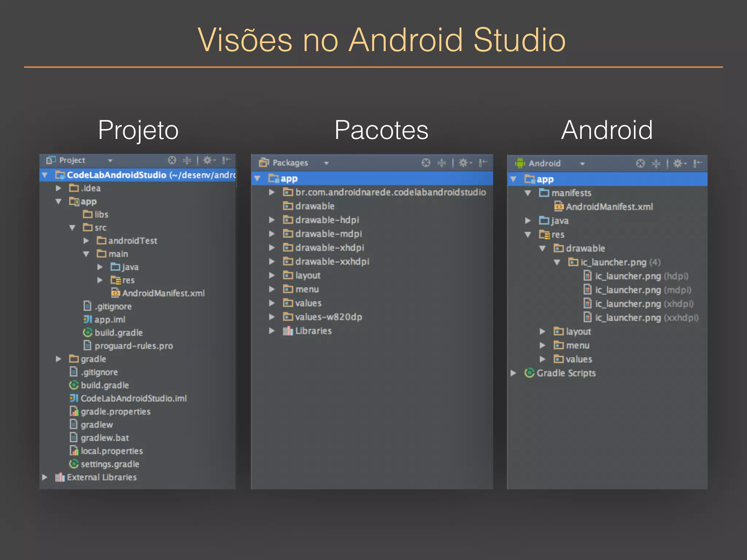Select CodeLabAndroidStudio.iml file
747x560 pixels.
click(x=134, y=398)
